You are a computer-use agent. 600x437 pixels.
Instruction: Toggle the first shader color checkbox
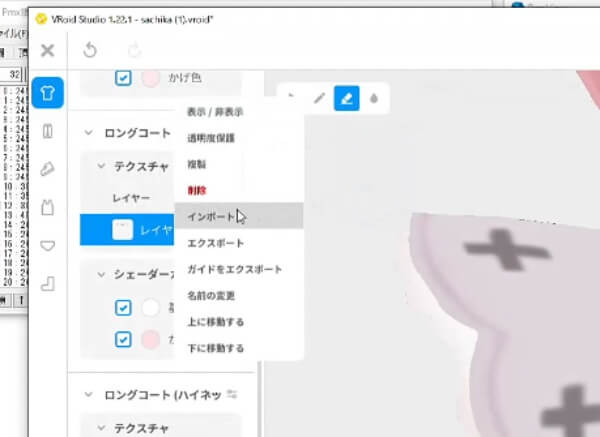(123, 308)
